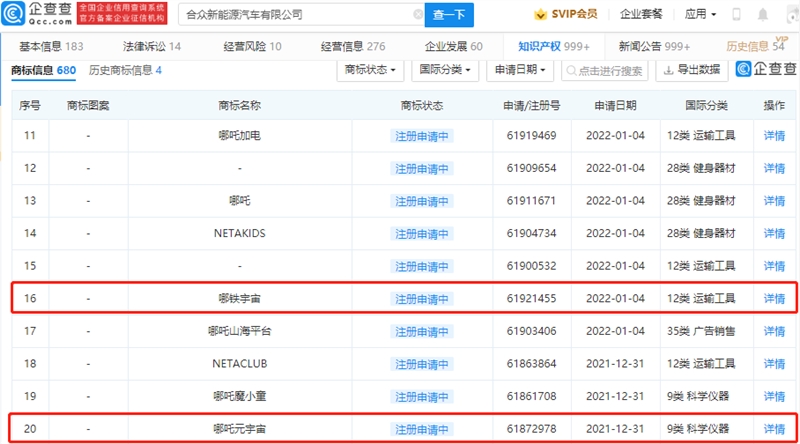Image resolution: width=800 pixels, height=444 pixels.
Task: Click the 申请日期 column header
Action: click(x=615, y=106)
